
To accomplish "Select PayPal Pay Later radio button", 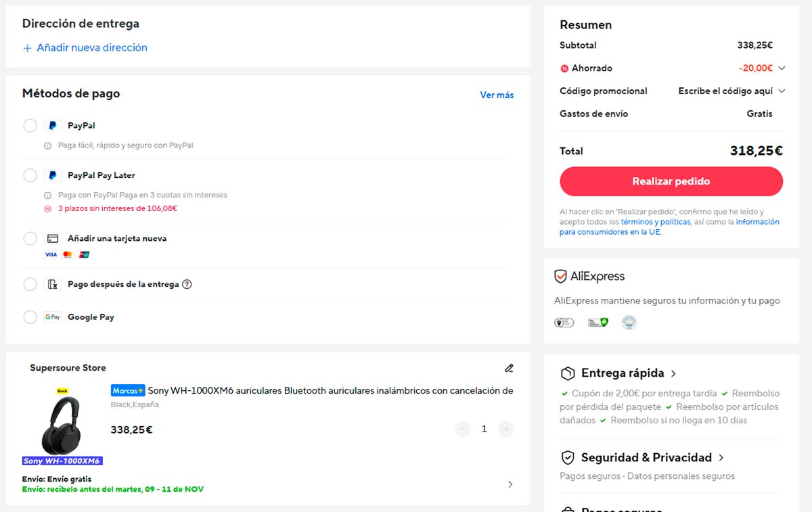I will click(x=30, y=175).
